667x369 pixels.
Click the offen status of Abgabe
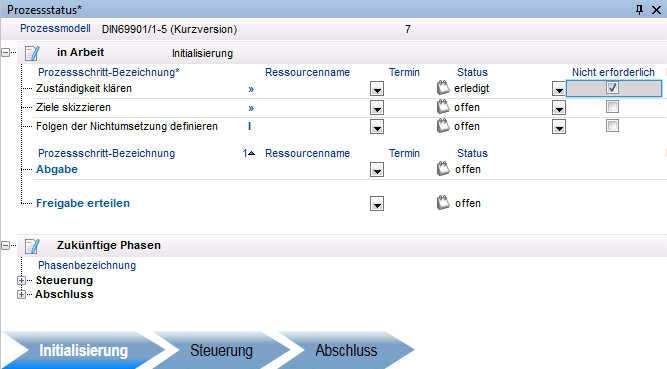tap(468, 169)
